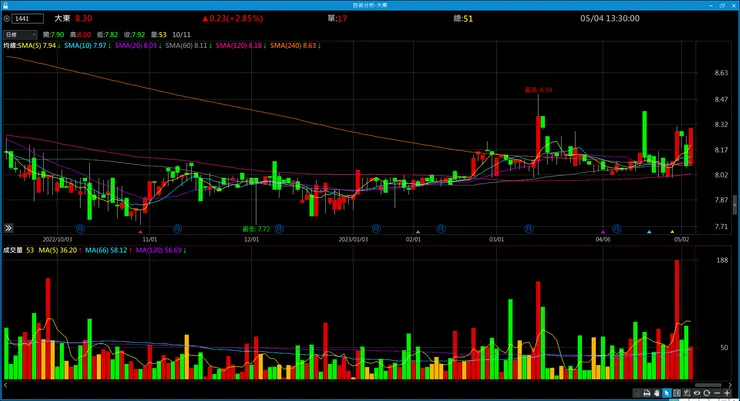740x401 pixels.
Task: Select the arrow pointer tool
Action: [667, 393]
